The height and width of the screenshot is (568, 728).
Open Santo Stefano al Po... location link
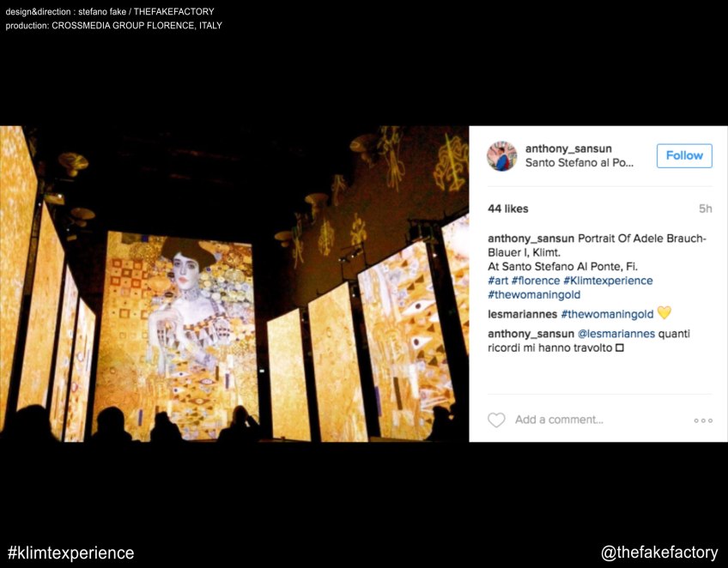pos(579,163)
